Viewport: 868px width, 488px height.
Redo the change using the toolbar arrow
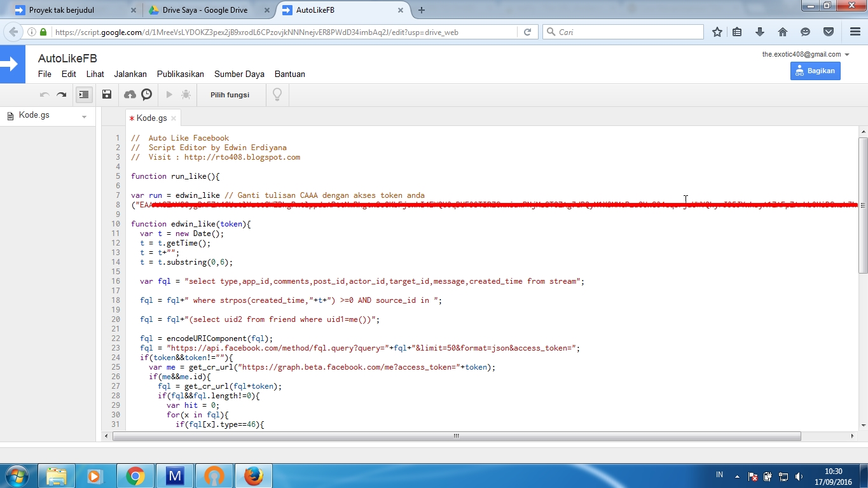tap(62, 95)
